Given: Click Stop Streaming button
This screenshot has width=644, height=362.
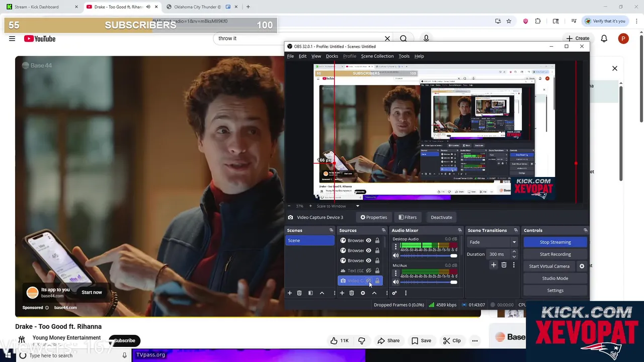Looking at the screenshot, I should click(x=555, y=242).
